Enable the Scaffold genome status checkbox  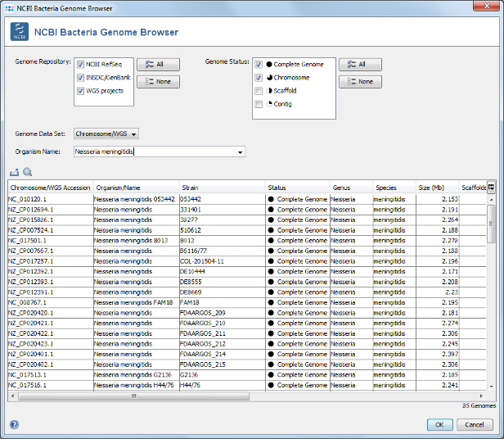click(x=259, y=91)
